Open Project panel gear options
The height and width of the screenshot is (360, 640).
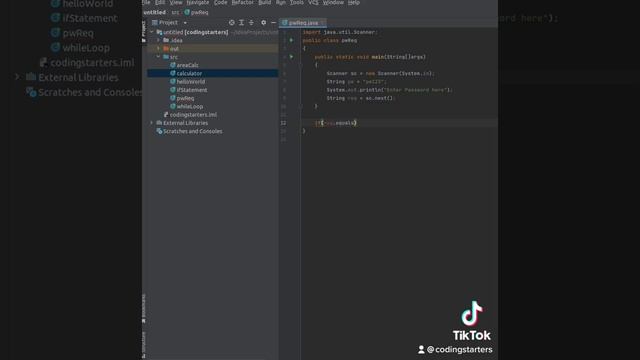click(x=263, y=23)
